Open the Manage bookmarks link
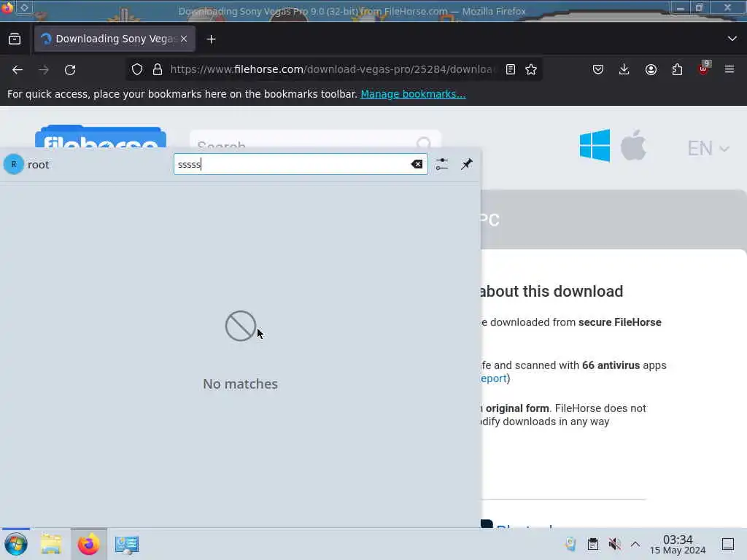Screen dimensions: 747x560 413,94
